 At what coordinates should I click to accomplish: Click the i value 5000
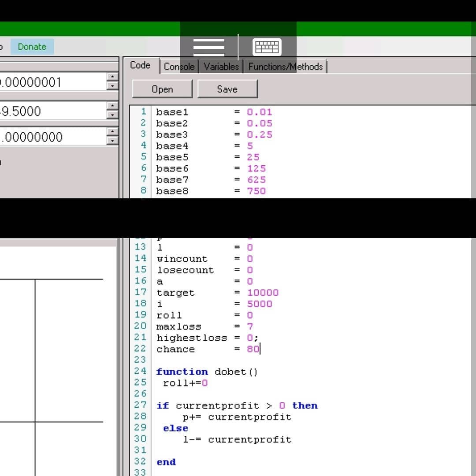coord(259,304)
